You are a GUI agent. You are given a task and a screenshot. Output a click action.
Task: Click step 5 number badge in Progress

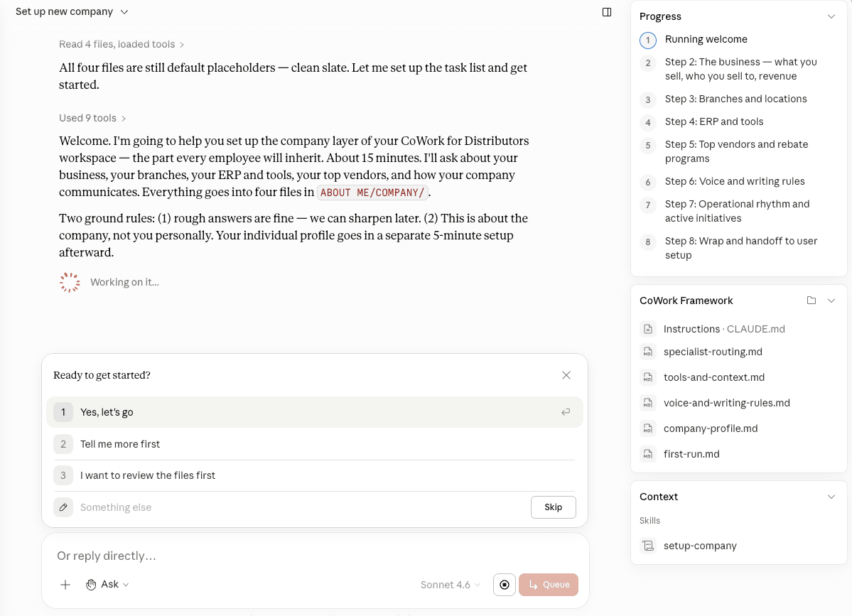tap(647, 146)
